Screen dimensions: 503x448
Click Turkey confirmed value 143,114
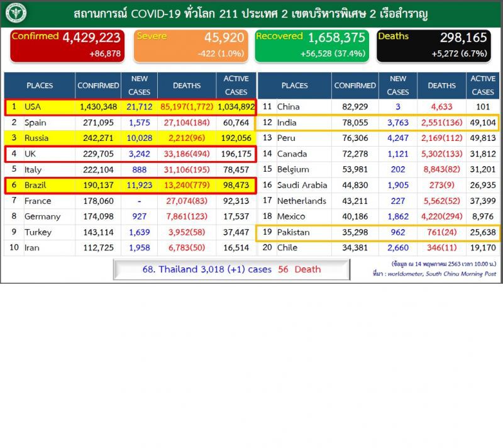coord(98,232)
